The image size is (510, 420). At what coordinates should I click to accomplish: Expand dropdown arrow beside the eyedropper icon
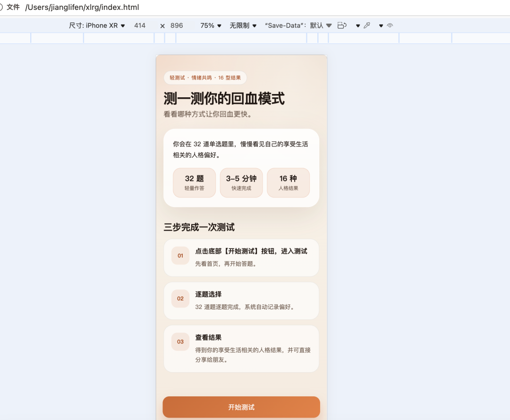coord(358,26)
